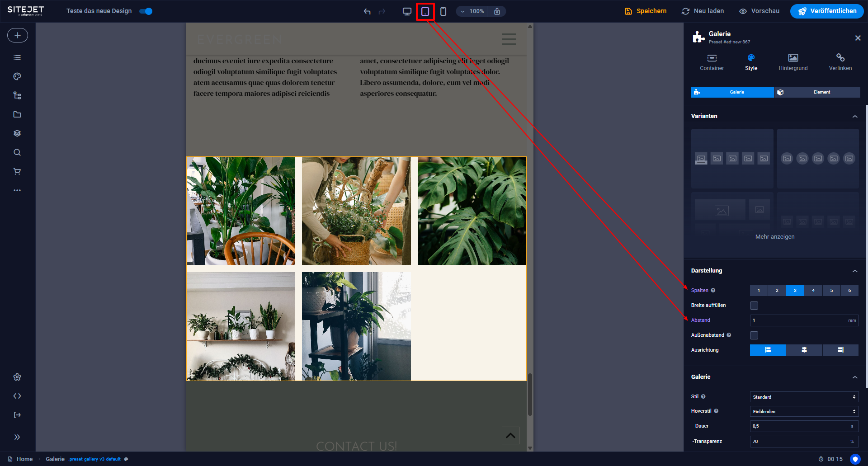Select the center alignment option for Ausrichtung

(804, 350)
